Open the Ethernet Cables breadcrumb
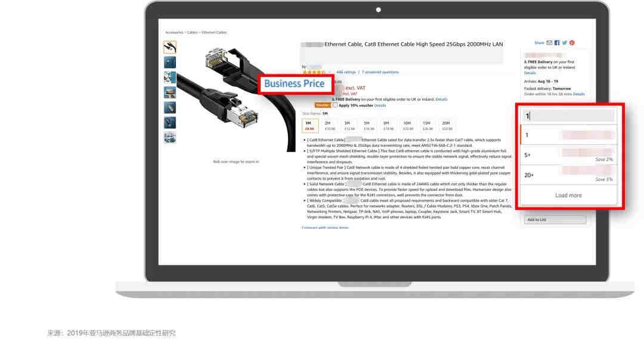The image size is (644, 344). pyautogui.click(x=214, y=32)
